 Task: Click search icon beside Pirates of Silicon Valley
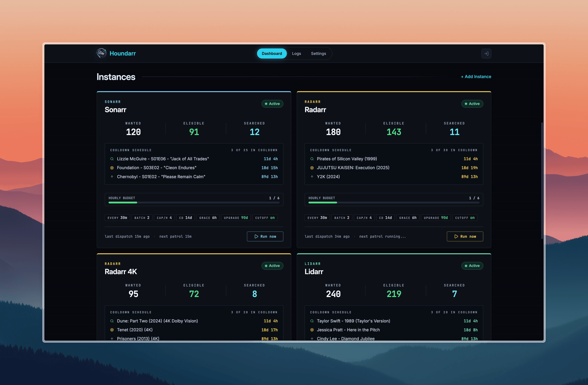pos(312,159)
